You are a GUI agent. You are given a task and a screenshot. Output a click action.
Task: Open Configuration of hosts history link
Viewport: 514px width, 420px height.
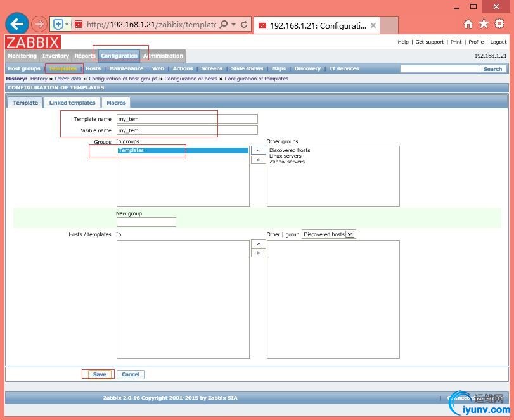coord(191,79)
